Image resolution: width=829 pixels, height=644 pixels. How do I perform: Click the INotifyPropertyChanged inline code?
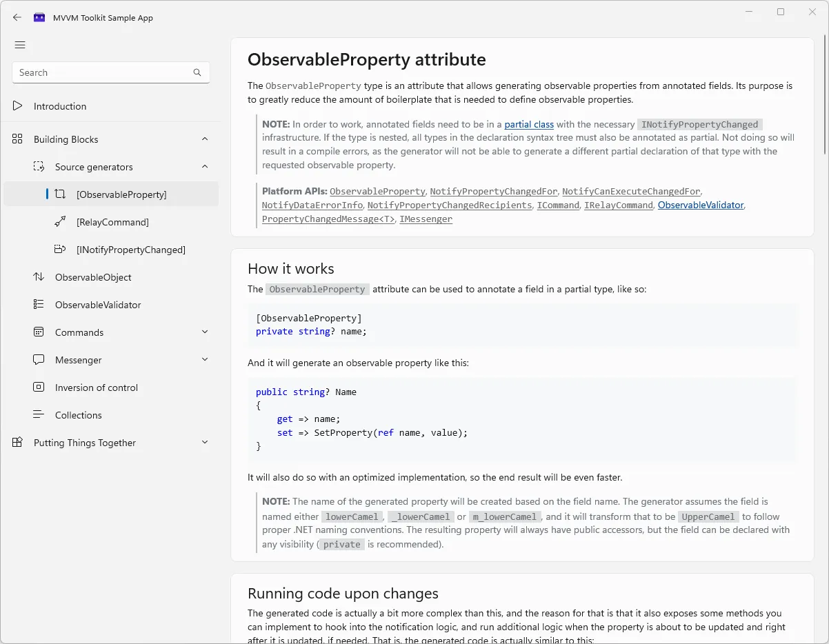700,125
